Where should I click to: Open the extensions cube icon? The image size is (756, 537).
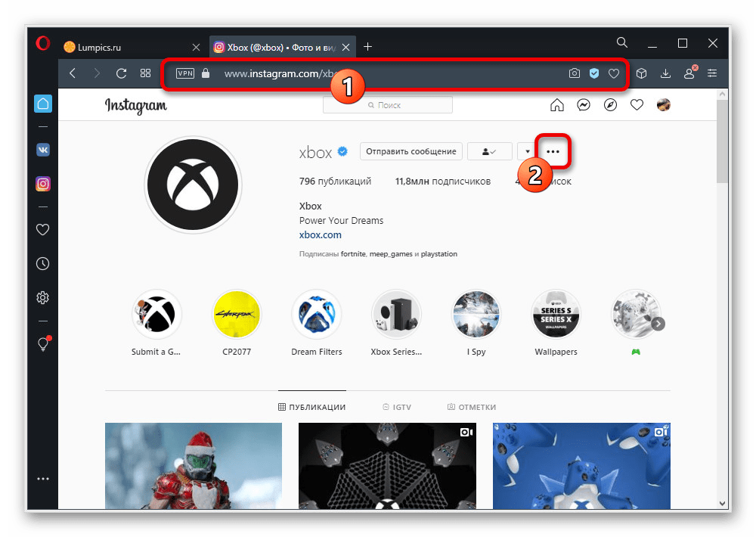pyautogui.click(x=641, y=73)
